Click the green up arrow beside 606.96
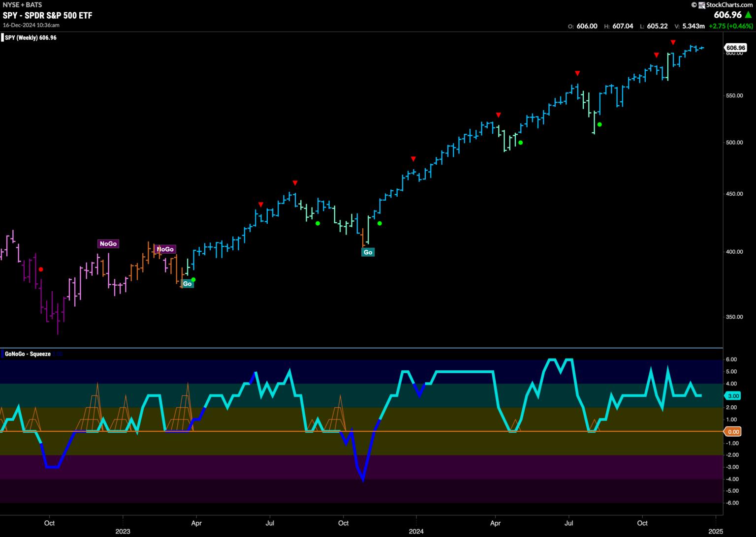The width and height of the screenshot is (756, 537). click(x=749, y=15)
